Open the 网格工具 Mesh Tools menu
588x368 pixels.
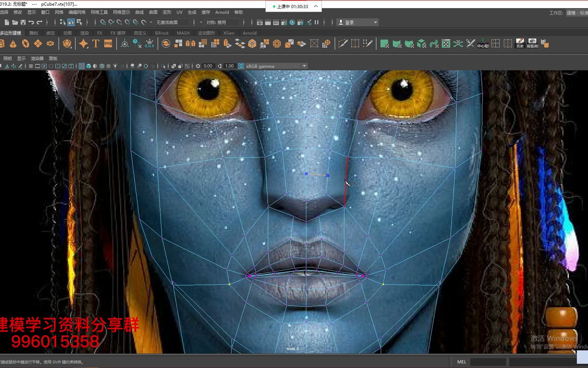pos(99,12)
